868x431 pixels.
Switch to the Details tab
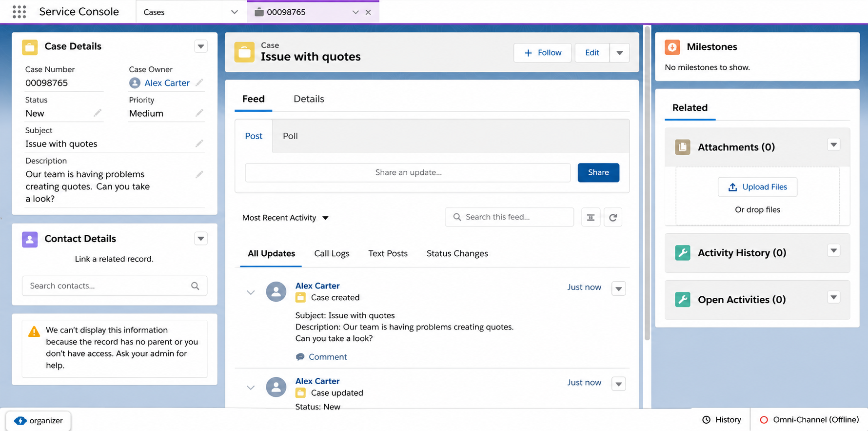[309, 99]
